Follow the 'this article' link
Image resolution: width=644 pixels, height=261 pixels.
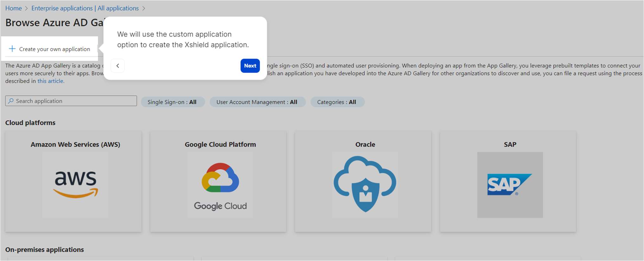click(x=51, y=81)
